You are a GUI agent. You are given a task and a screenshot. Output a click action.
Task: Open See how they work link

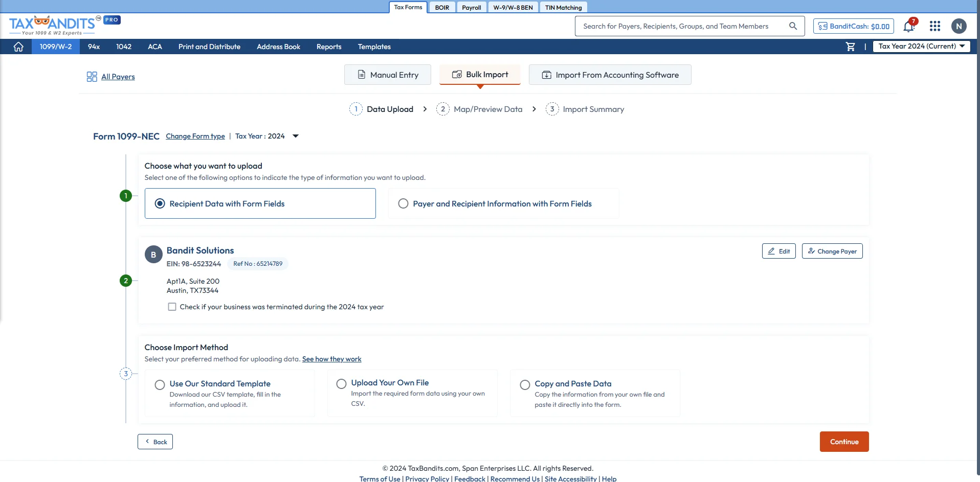(x=331, y=359)
